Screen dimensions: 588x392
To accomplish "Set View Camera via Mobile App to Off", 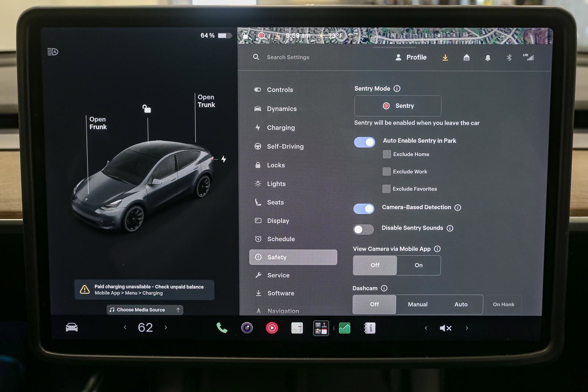I will point(375,265).
